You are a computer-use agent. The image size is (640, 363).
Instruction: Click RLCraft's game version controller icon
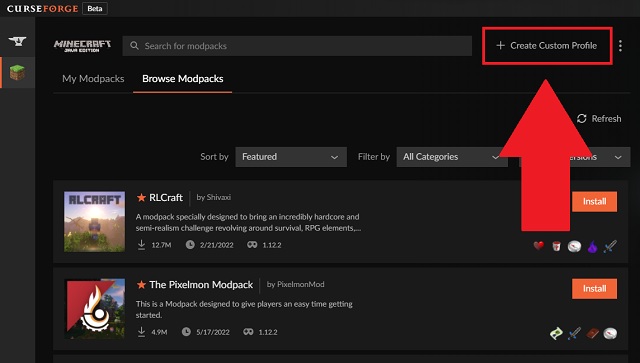click(252, 245)
